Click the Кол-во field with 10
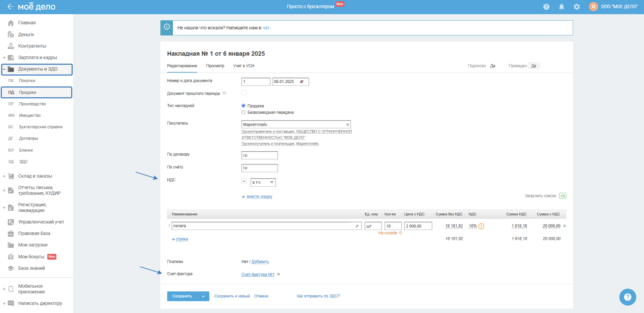Viewport: 644px width, 313px height. [393, 226]
